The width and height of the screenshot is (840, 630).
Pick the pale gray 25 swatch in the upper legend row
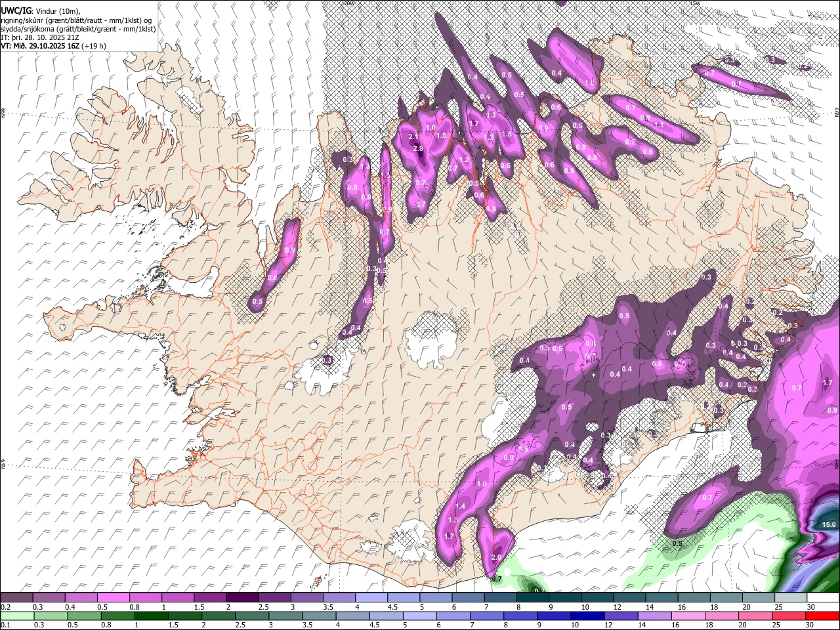[x=789, y=598]
